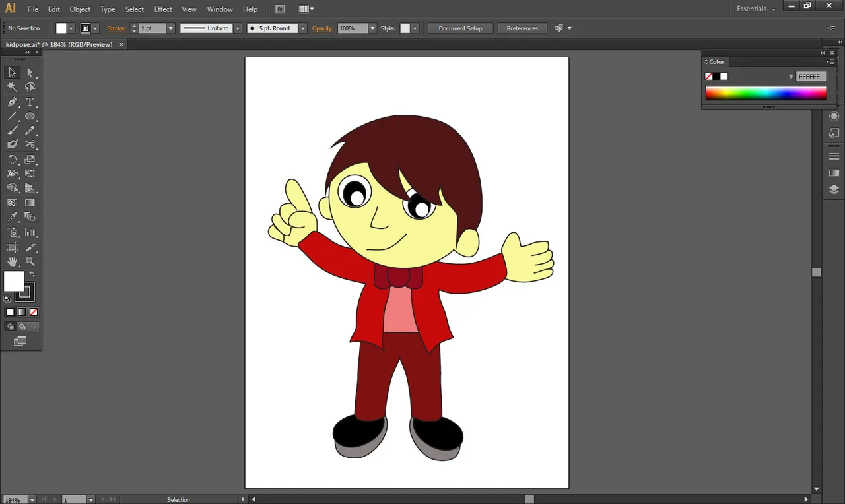This screenshot has width=845, height=504.
Task: Enable Draw Normal mode
Action: [10, 327]
